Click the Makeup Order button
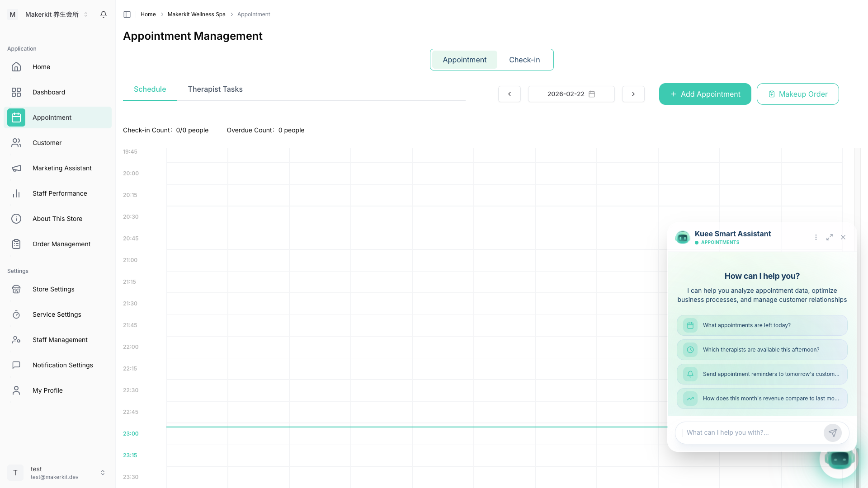Screen dimensions: 868x488 click(x=797, y=94)
